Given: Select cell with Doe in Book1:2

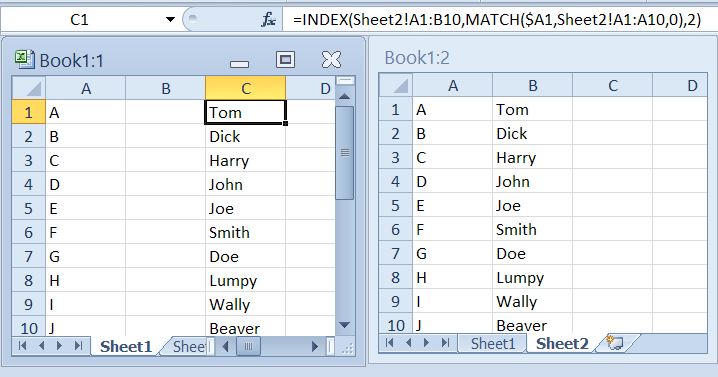Looking at the screenshot, I should coord(533,253).
